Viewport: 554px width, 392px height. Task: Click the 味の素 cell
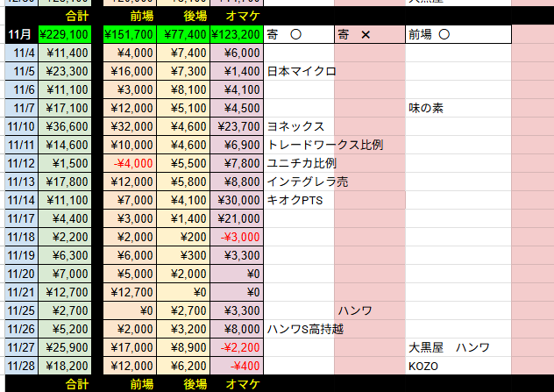pos(457,108)
